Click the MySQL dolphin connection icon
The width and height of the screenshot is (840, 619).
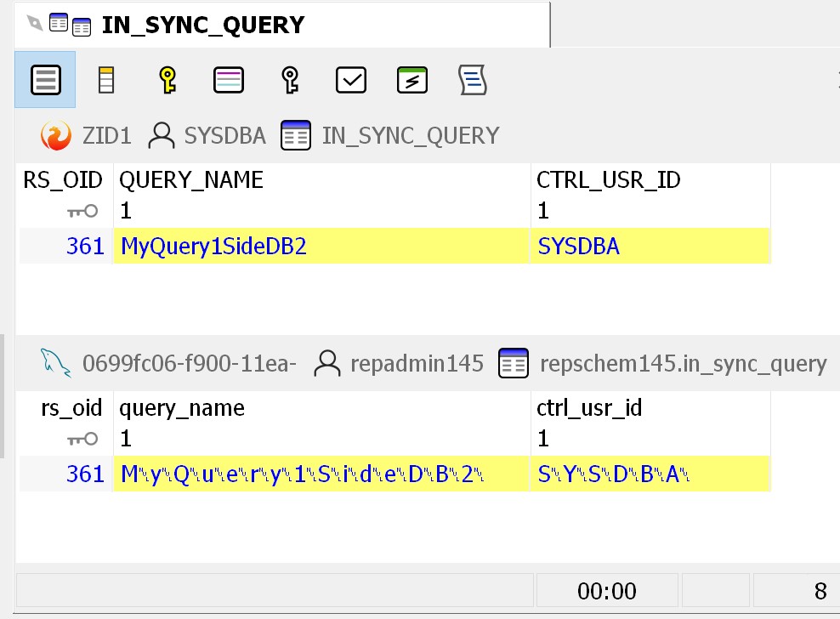coord(56,364)
